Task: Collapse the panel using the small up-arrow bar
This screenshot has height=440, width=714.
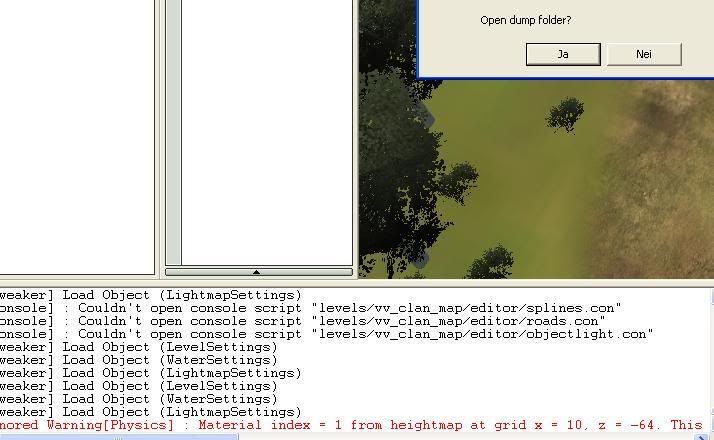Action: pos(258,271)
